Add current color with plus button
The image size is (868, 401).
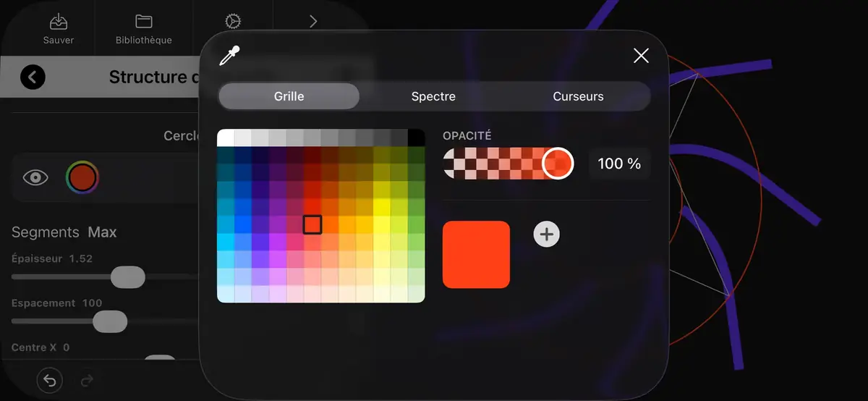[x=547, y=234]
